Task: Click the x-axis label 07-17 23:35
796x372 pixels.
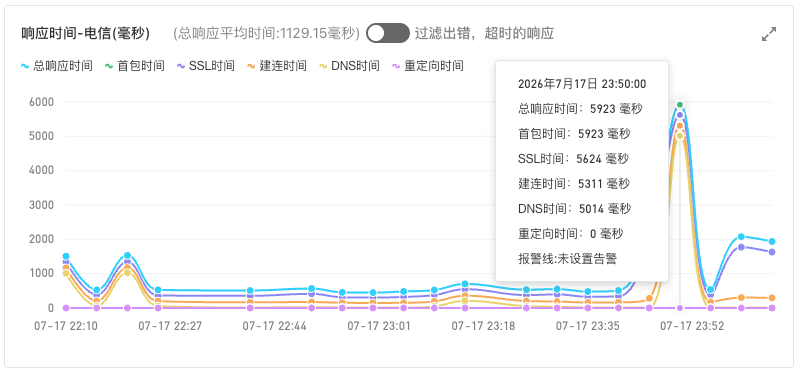Action: click(x=587, y=326)
